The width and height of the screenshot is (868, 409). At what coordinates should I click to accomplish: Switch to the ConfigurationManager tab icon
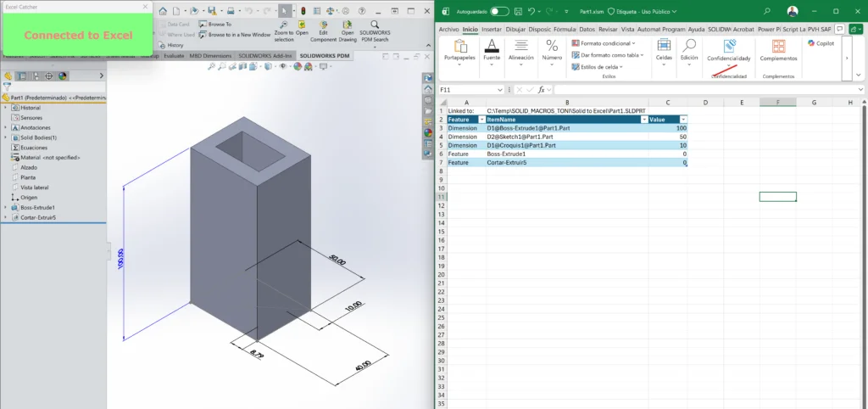[35, 76]
